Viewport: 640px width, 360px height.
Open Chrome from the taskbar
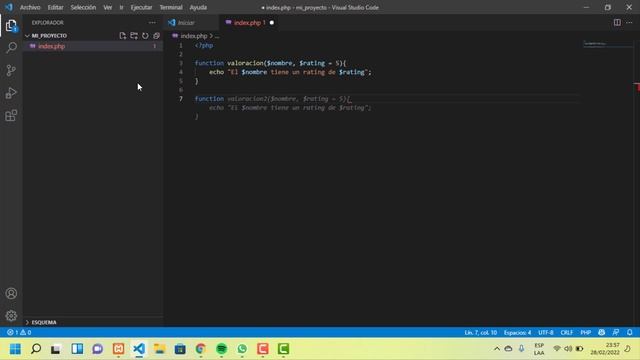click(x=201, y=349)
